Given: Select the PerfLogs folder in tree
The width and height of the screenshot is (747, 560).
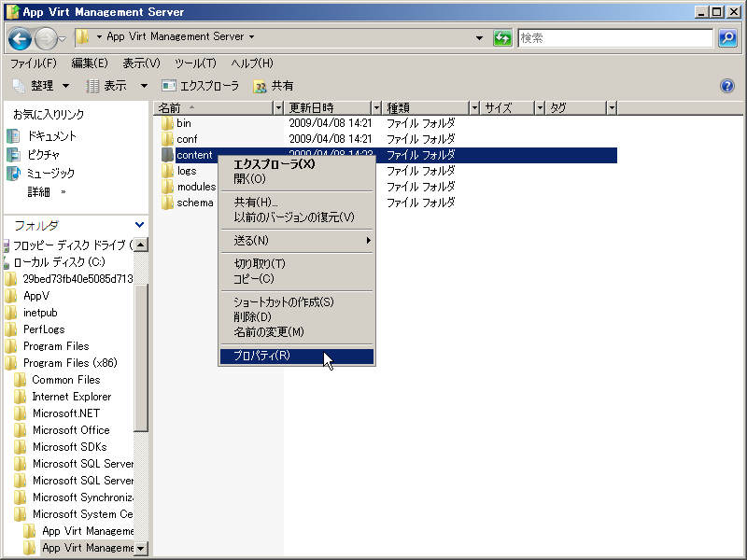Looking at the screenshot, I should (x=44, y=329).
